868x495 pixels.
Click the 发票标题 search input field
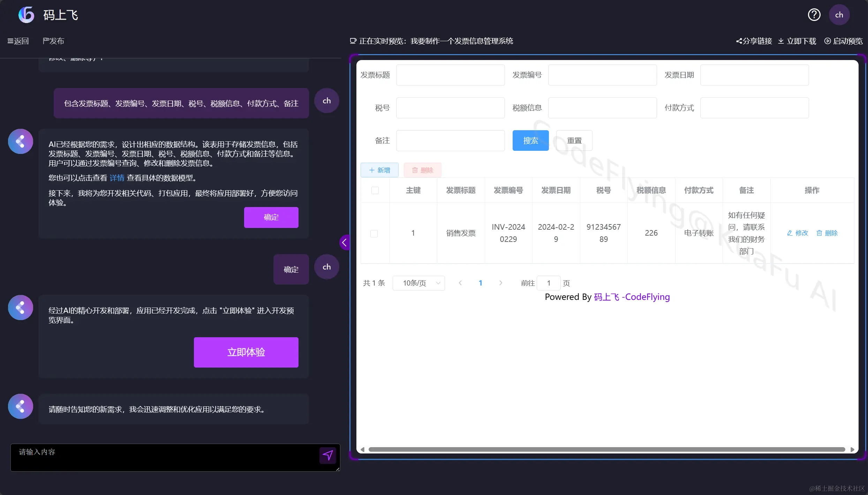tap(450, 75)
